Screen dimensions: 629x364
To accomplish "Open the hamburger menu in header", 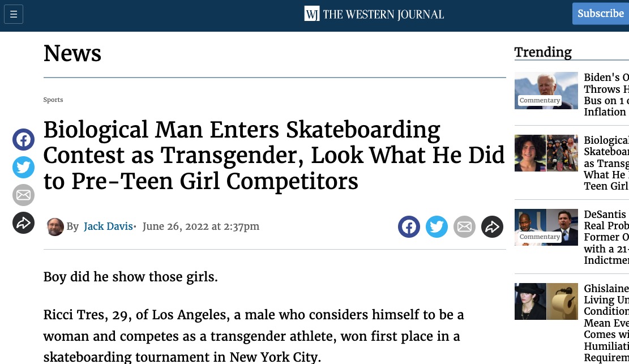I will (x=14, y=15).
